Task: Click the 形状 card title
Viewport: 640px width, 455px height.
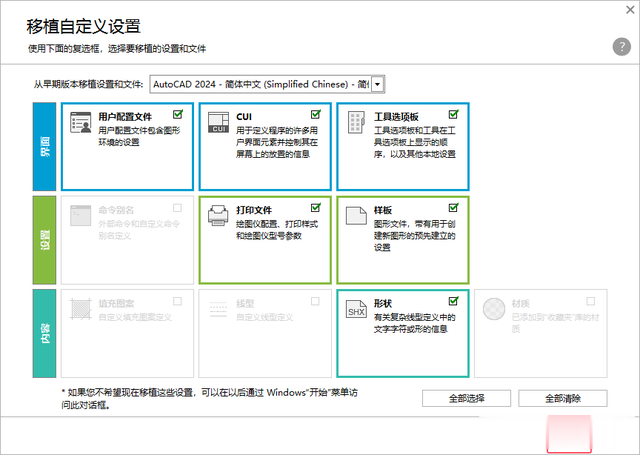Action: pyautogui.click(x=383, y=304)
